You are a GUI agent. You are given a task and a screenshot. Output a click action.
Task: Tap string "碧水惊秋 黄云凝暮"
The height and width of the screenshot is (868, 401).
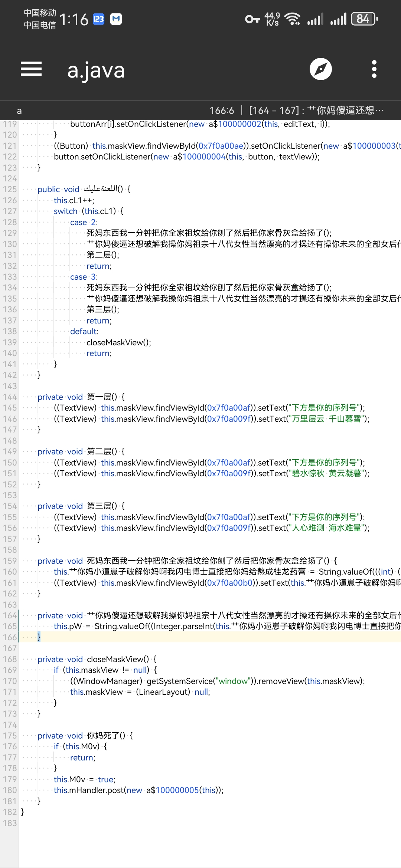coord(327,473)
